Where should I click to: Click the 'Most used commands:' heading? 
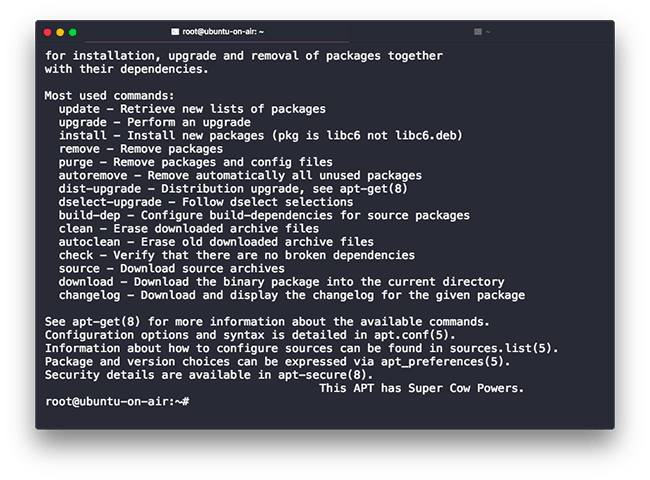pyautogui.click(x=109, y=96)
